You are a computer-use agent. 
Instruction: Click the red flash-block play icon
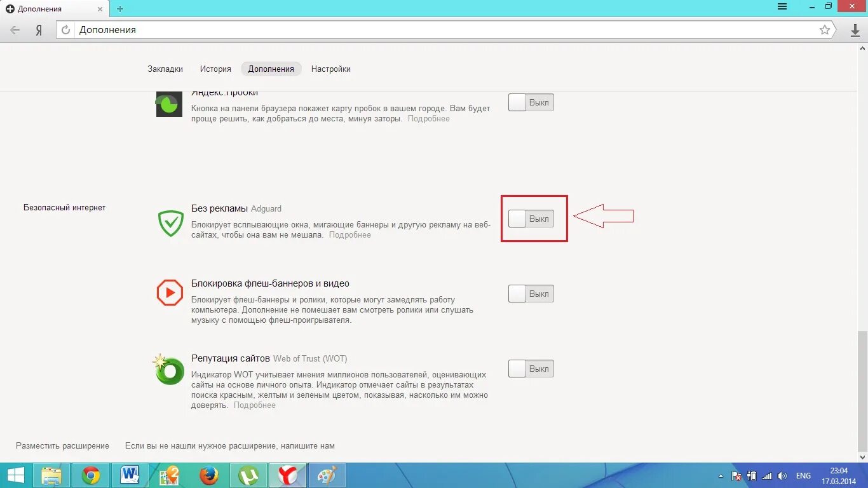pyautogui.click(x=170, y=293)
